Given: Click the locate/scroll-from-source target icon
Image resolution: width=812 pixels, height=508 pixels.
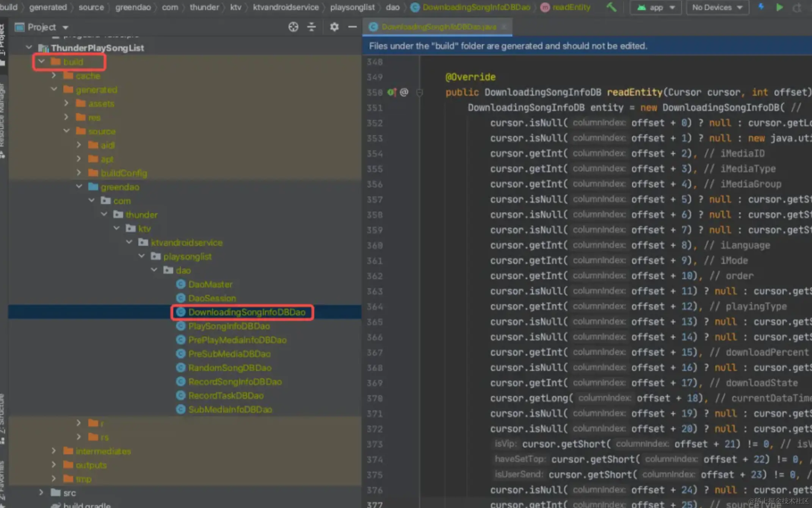Looking at the screenshot, I should [293, 27].
